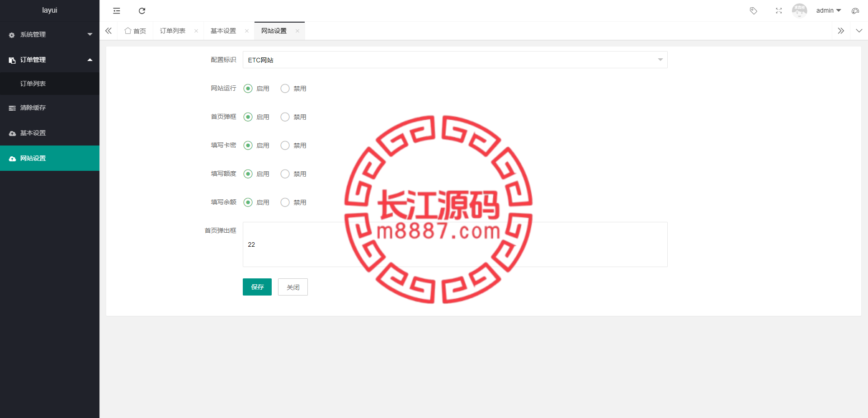The image size is (868, 418).
Task: Open 基本设置 in the sidebar
Action: (50, 133)
